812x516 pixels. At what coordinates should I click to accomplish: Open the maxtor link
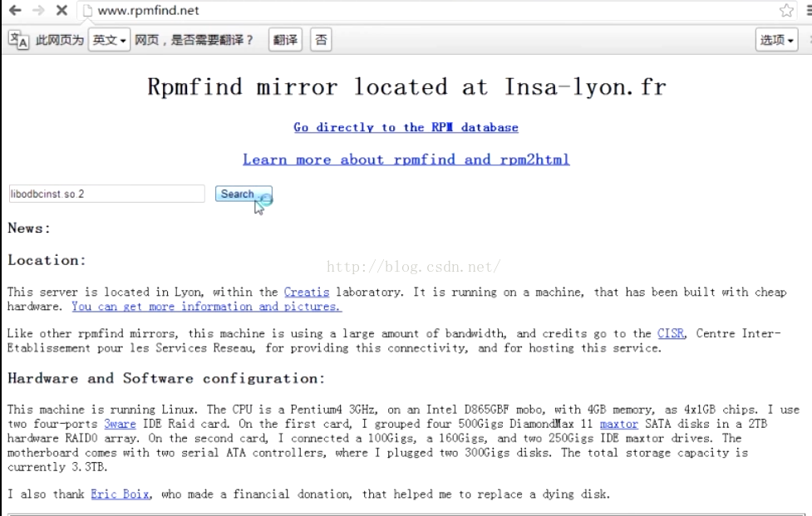619,424
